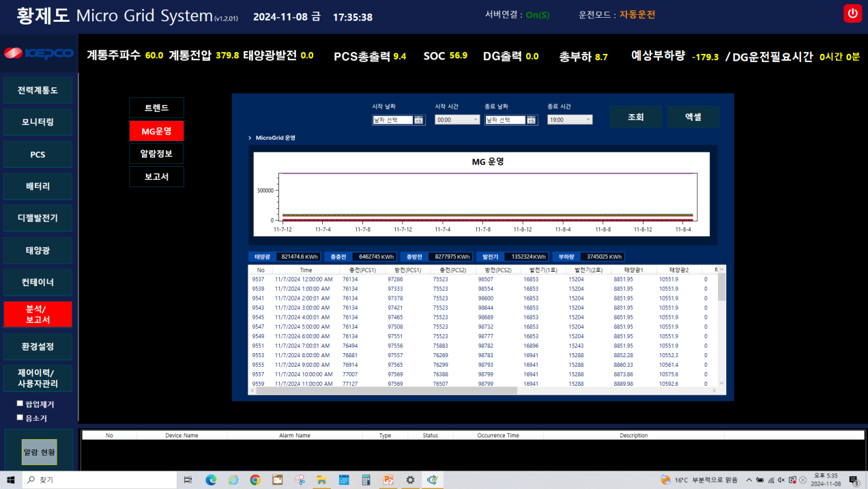Launch Microsoft Edge from the taskbar
868x489 pixels.
(x=211, y=480)
